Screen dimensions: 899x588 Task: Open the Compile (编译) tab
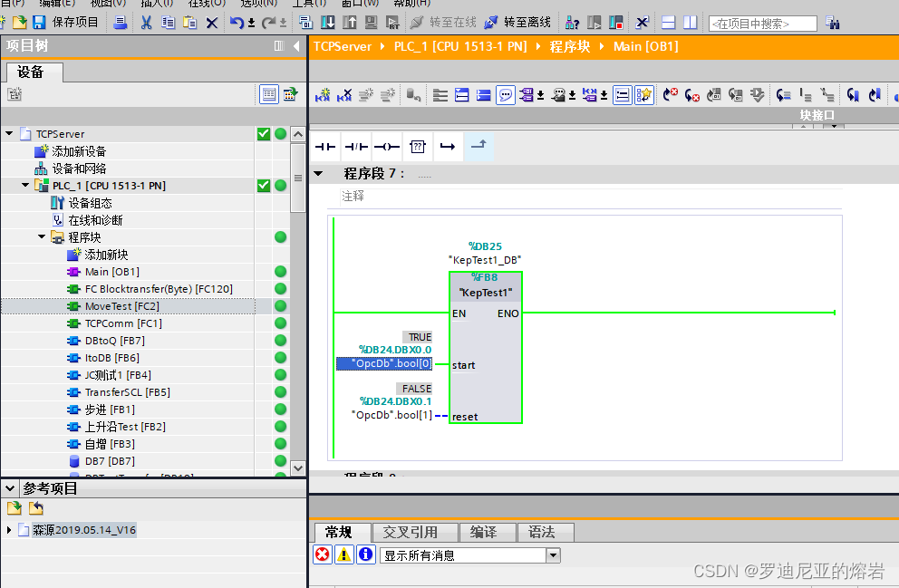(x=483, y=532)
